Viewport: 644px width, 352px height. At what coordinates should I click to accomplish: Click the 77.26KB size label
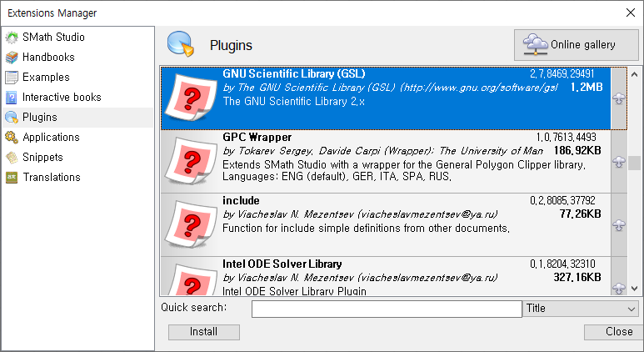(x=581, y=214)
